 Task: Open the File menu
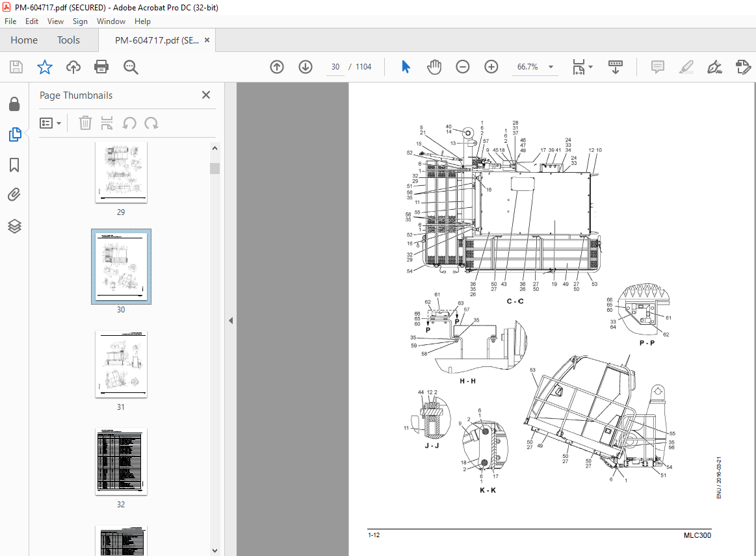(x=10, y=21)
